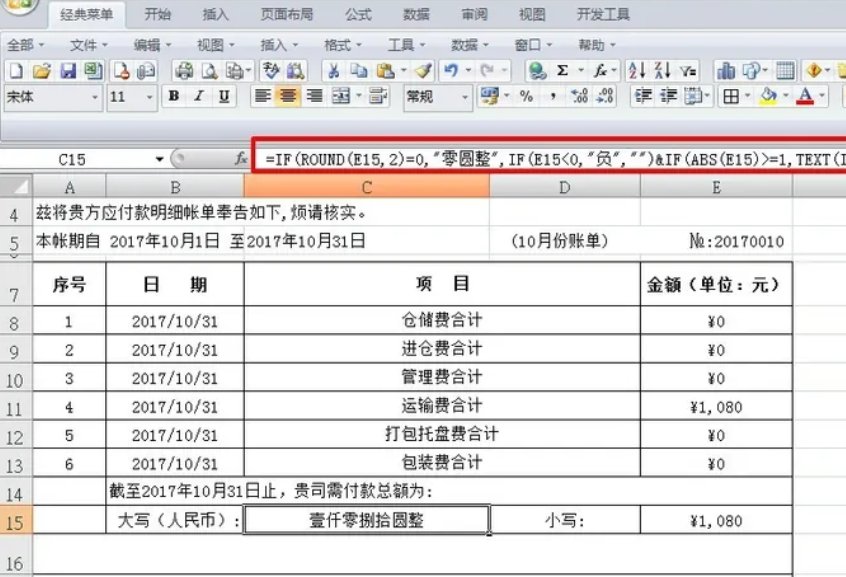Activate the Format Painter brush
Image resolution: width=846 pixels, height=577 pixels.
[424, 71]
